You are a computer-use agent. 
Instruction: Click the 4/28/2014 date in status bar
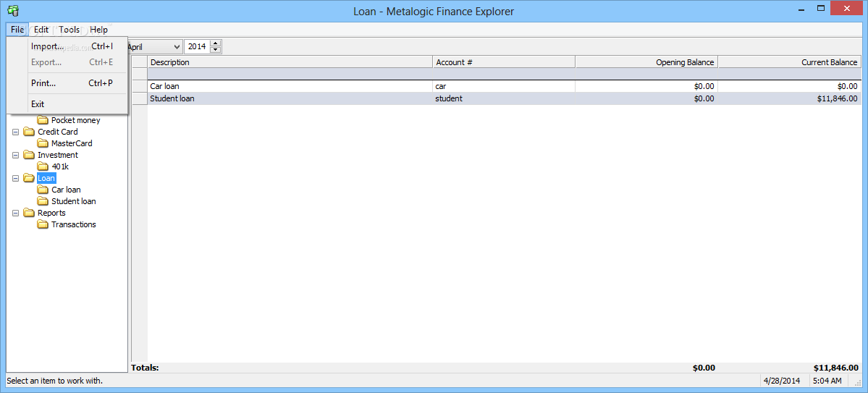click(x=781, y=381)
